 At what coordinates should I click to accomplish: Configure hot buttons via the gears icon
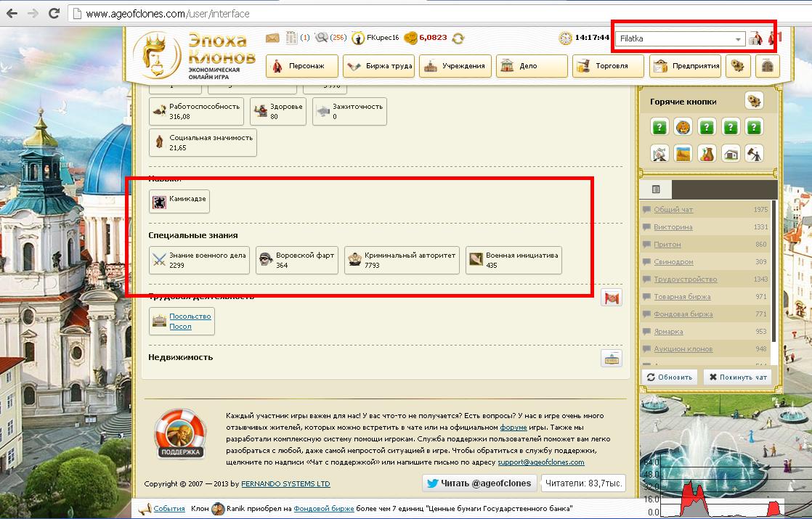click(754, 100)
